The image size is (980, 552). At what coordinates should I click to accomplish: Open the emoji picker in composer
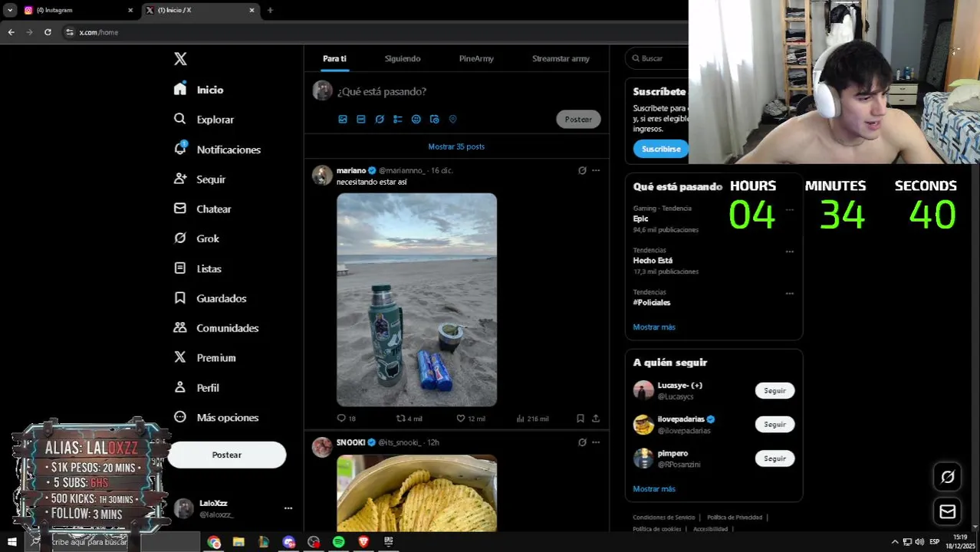pyautogui.click(x=416, y=119)
